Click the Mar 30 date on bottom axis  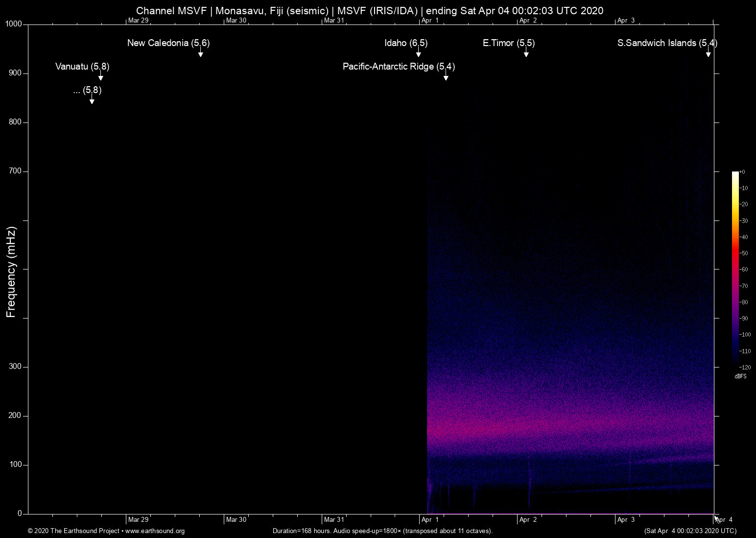pos(236,520)
